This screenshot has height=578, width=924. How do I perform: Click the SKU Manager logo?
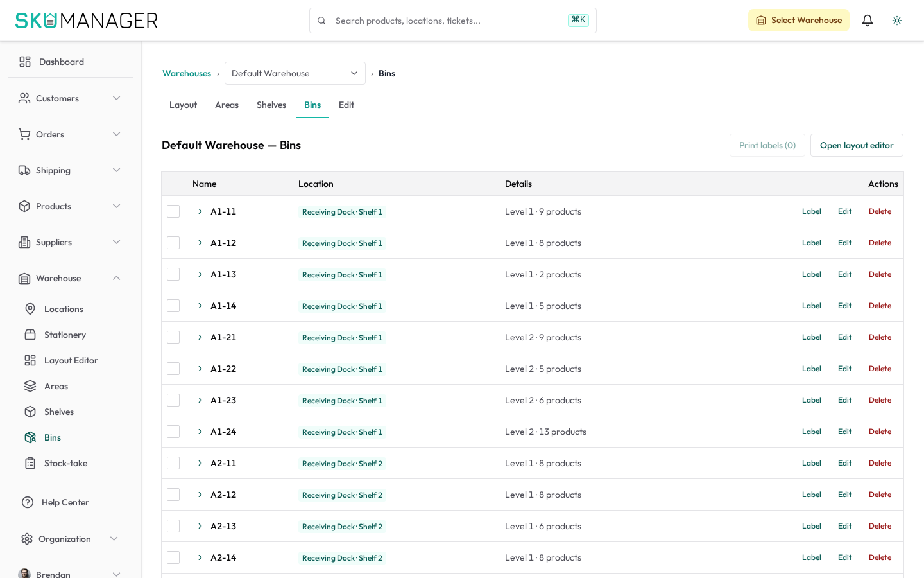coord(87,21)
